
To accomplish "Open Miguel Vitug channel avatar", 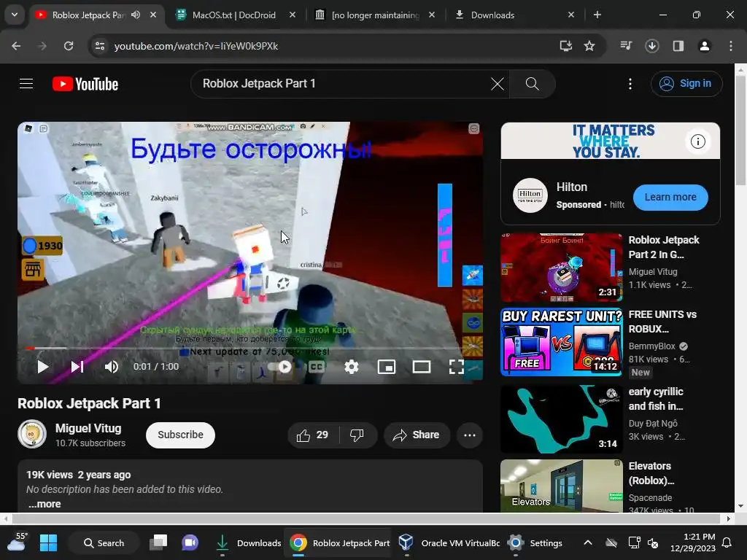I will (32, 435).
